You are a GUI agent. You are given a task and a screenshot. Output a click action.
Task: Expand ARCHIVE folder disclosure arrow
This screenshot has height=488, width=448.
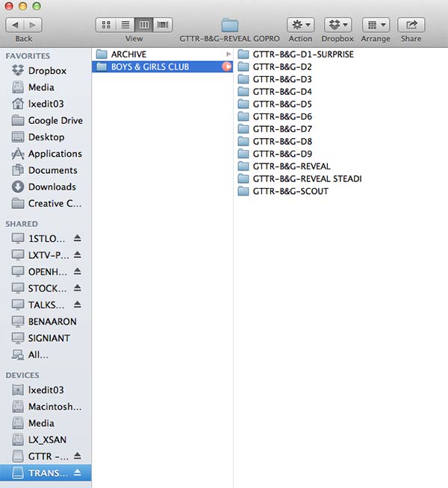(228, 54)
